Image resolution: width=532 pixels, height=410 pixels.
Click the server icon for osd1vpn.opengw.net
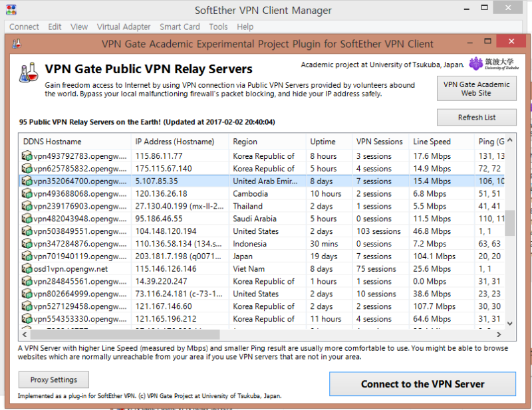coord(27,269)
